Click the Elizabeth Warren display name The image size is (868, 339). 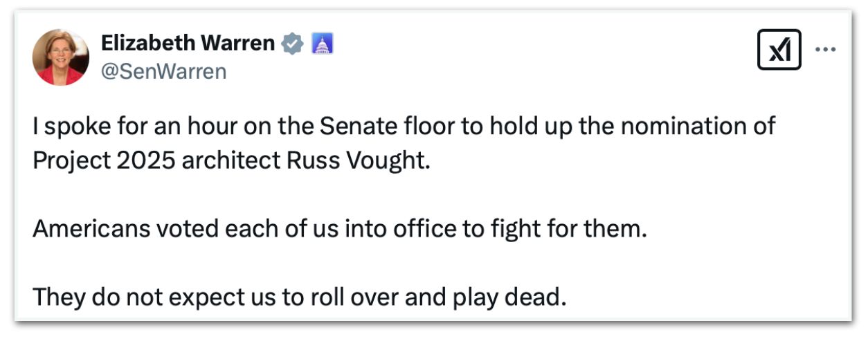[x=188, y=44]
